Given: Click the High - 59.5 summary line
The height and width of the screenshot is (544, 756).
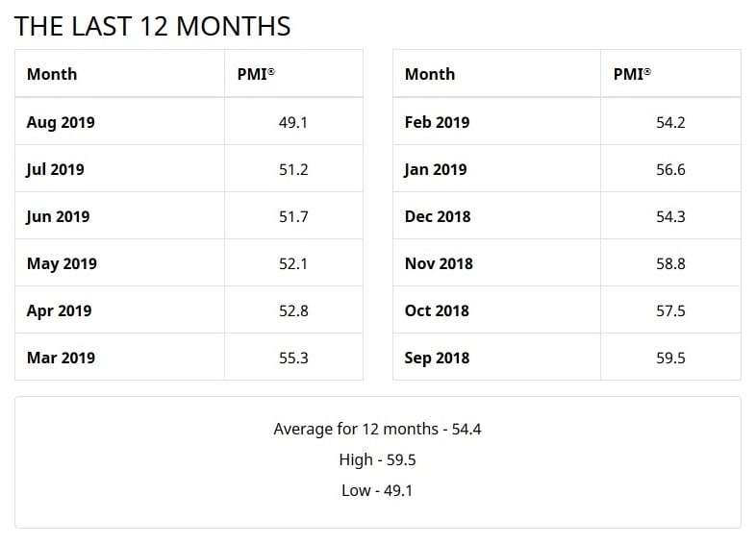Looking at the screenshot, I should 377,459.
